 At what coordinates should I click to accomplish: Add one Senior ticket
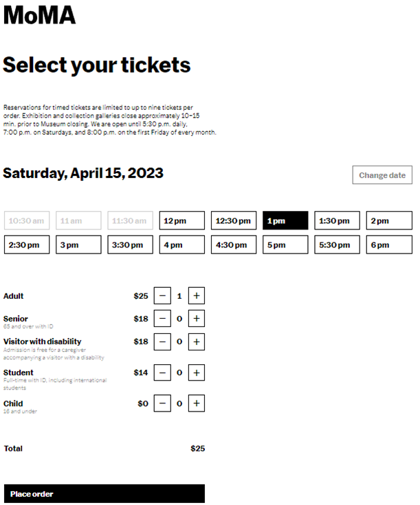click(197, 319)
